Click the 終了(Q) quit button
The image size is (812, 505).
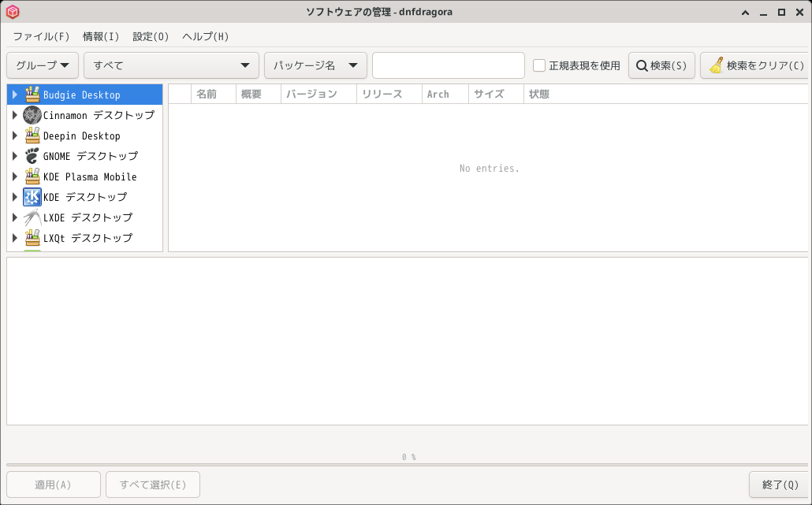tap(780, 485)
